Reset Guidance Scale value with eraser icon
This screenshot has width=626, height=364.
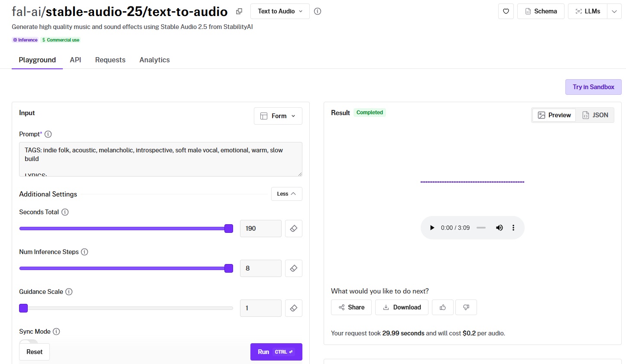293,308
